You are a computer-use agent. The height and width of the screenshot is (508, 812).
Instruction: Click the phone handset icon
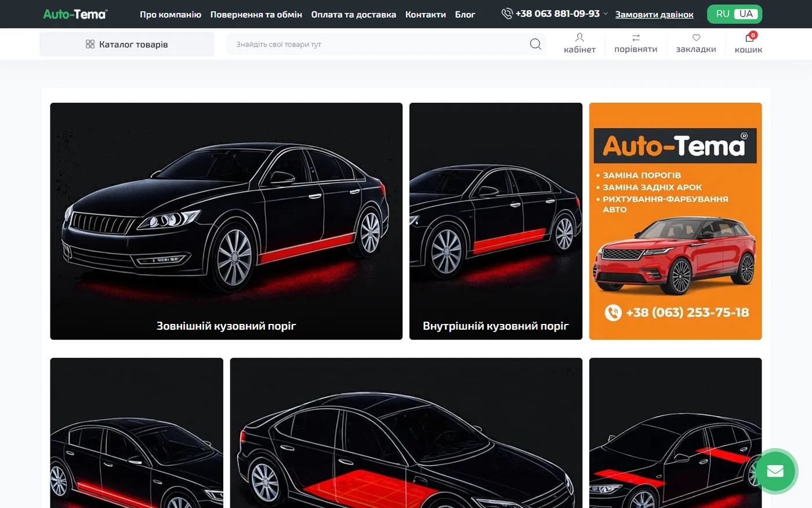(x=507, y=14)
